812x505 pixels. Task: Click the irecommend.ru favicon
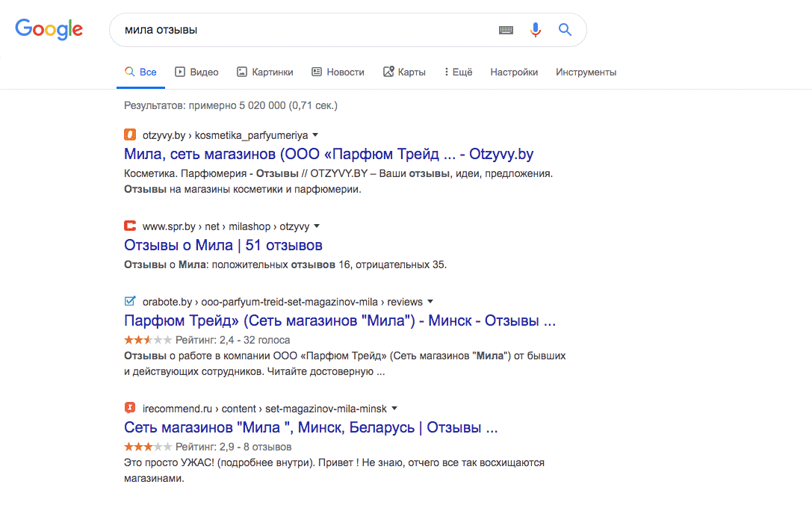(x=130, y=408)
